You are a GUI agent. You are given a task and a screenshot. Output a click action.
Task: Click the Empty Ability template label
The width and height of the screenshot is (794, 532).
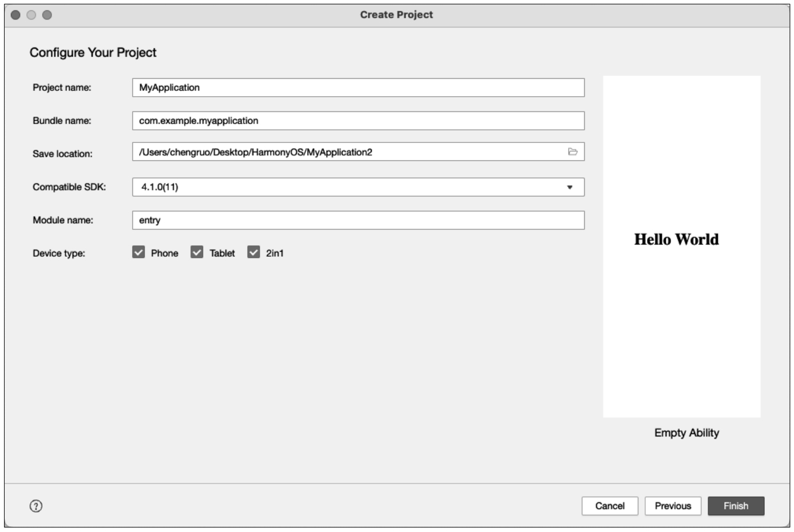pos(686,433)
